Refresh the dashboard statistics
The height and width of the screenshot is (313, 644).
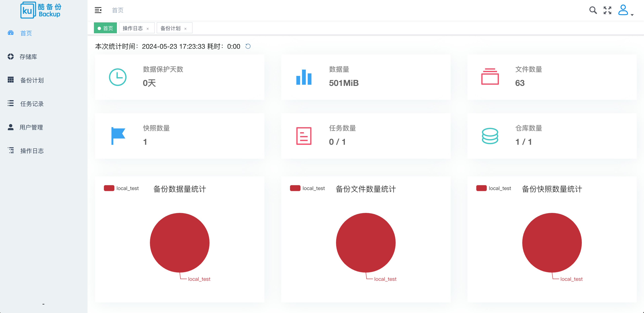tap(248, 46)
